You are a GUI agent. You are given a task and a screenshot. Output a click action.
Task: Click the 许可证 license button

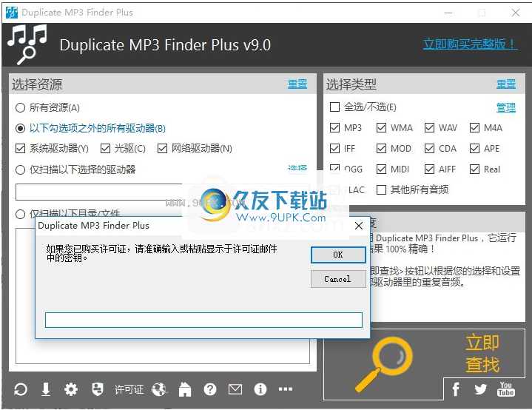[129, 389]
